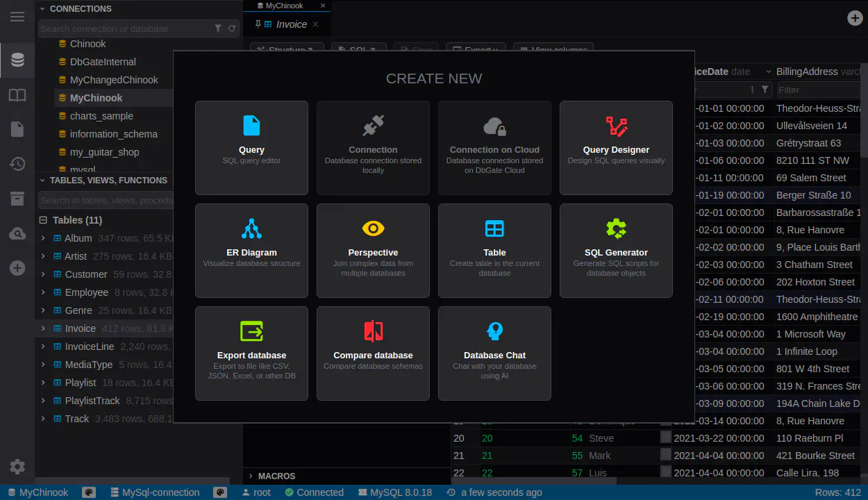Open the ER Diagram option
This screenshot has width=868, height=500.
[251, 250]
